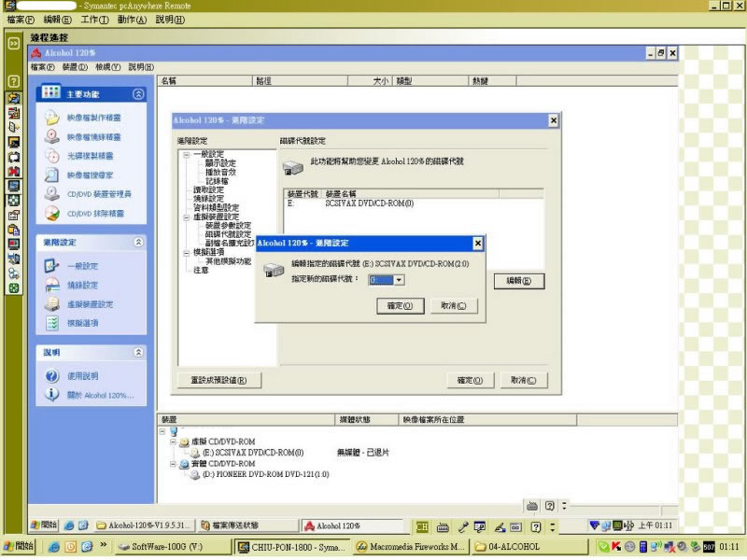Screen dimensions: 747x560
Task: Start 光碟複製精靈 from the sidebar
Action: pyautogui.click(x=90, y=156)
